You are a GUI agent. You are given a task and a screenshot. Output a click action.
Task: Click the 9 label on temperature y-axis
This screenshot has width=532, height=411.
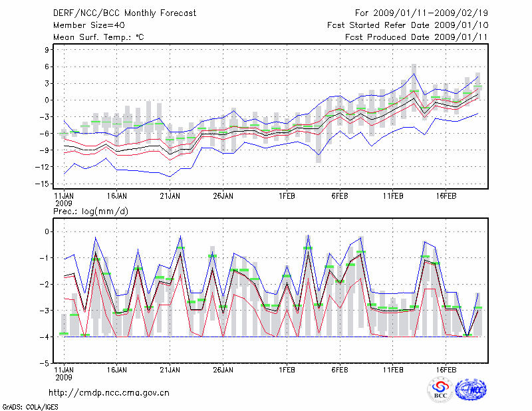click(48, 50)
